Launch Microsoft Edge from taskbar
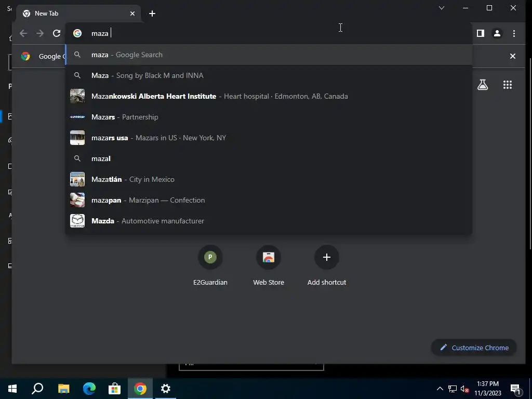Image resolution: width=532 pixels, height=399 pixels. 89,389
